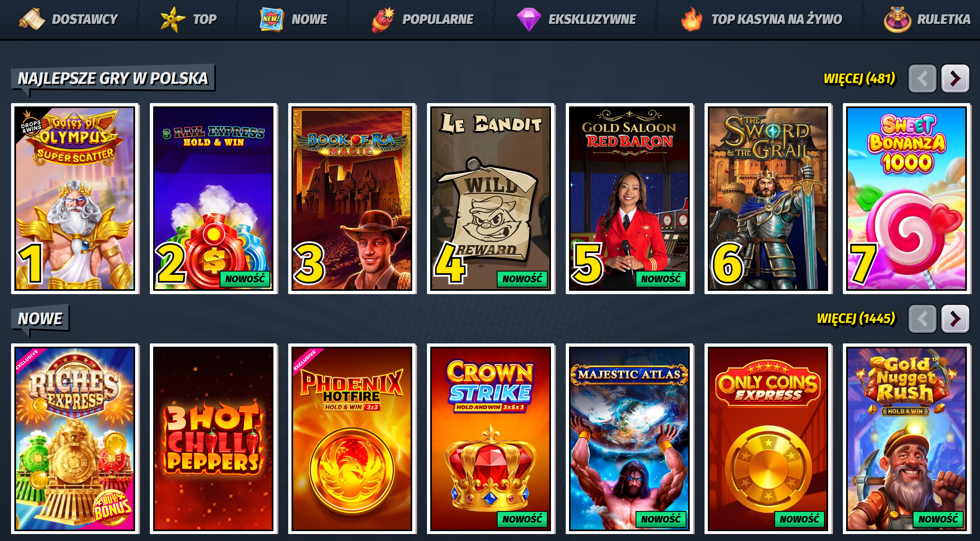This screenshot has width=980, height=541.
Task: Open the Crown Strike game tile
Action: [491, 439]
